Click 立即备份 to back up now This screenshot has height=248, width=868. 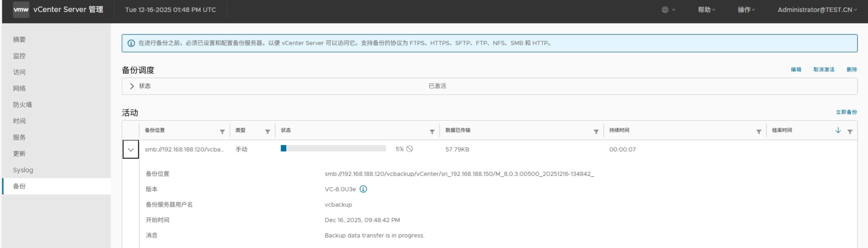[x=846, y=112]
